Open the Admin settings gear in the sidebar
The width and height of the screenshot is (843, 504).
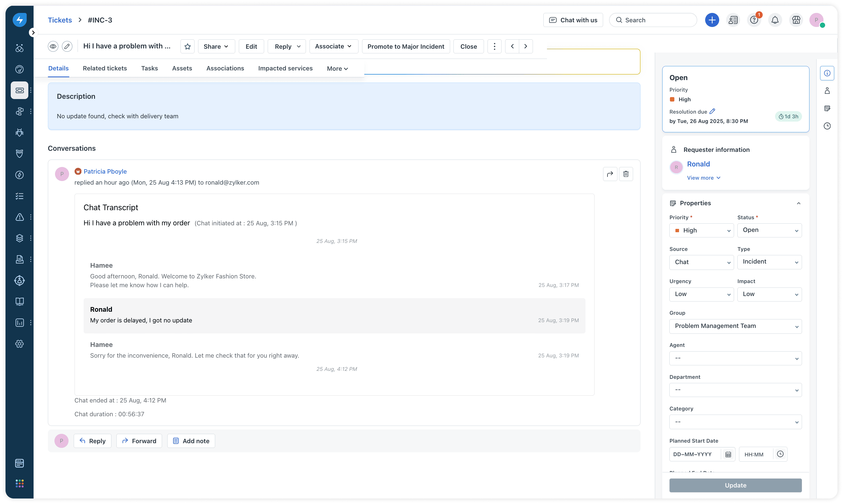tap(20, 344)
